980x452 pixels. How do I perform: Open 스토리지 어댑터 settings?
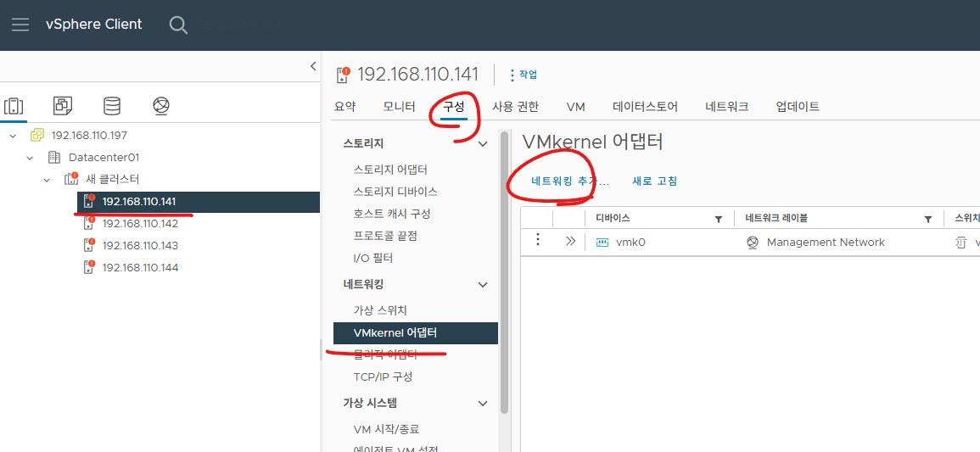click(x=390, y=170)
